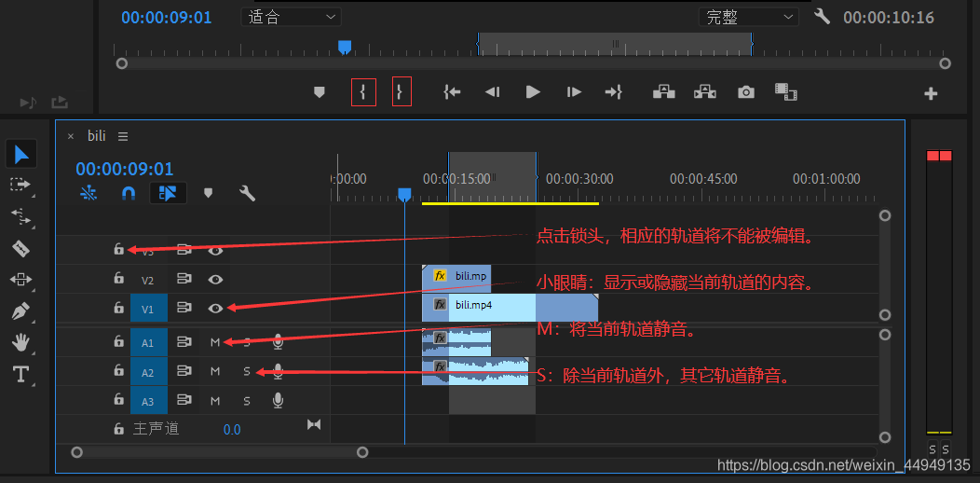Screen dimensions: 980x483
Task: Select the Razor tool
Action: 21,248
